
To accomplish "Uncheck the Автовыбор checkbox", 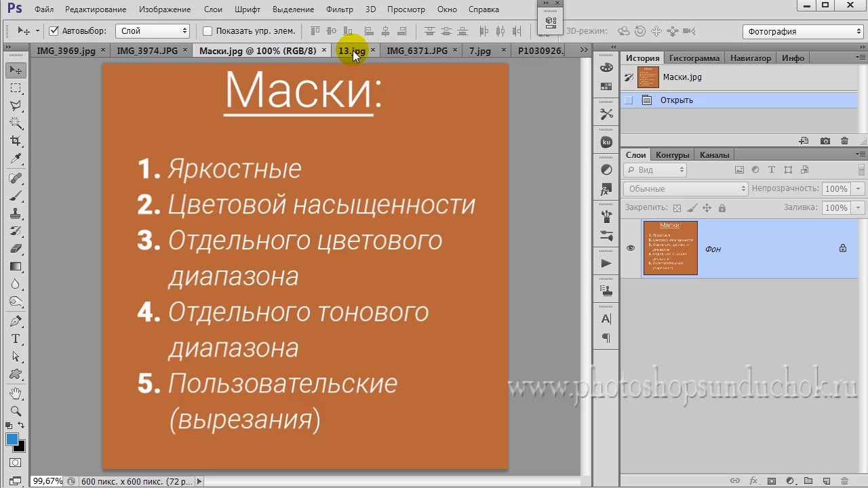I will [x=54, y=31].
